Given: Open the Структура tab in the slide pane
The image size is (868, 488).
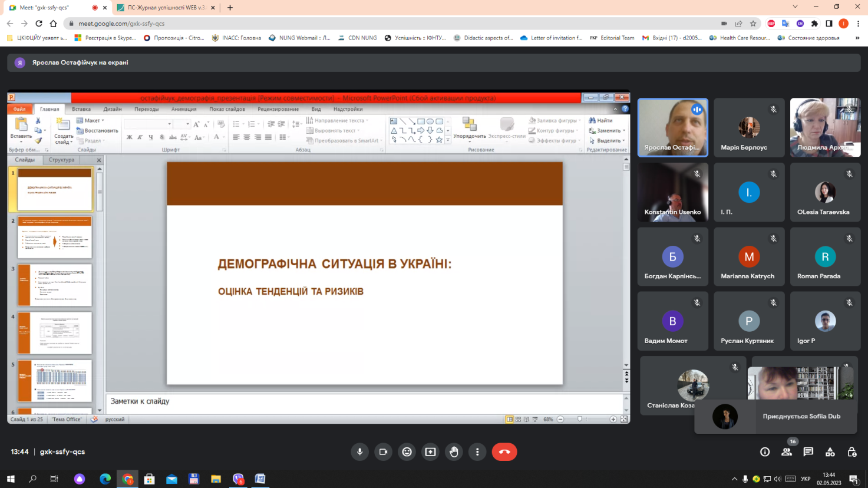Looking at the screenshot, I should [61, 159].
